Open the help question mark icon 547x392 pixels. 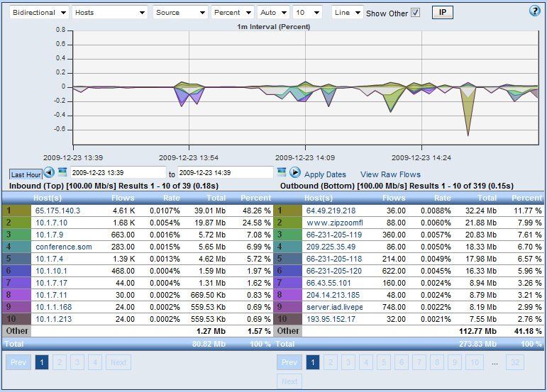point(534,11)
